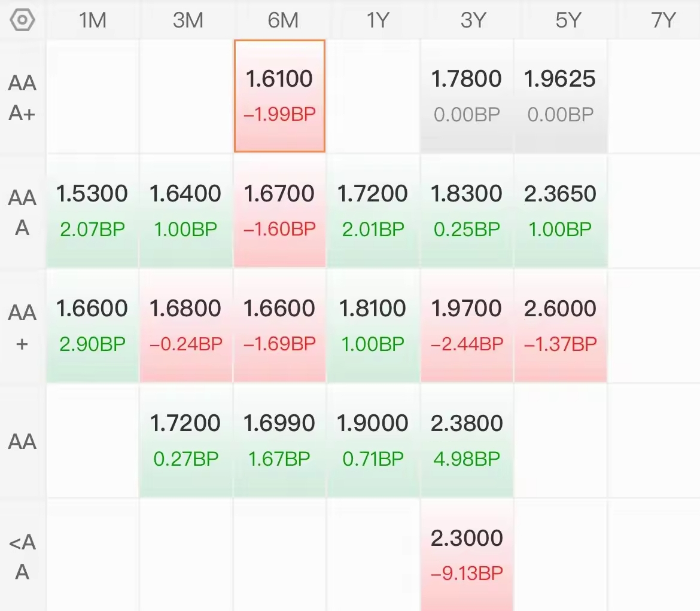Open AA 3Y cell with 4.98BP

pos(467,440)
